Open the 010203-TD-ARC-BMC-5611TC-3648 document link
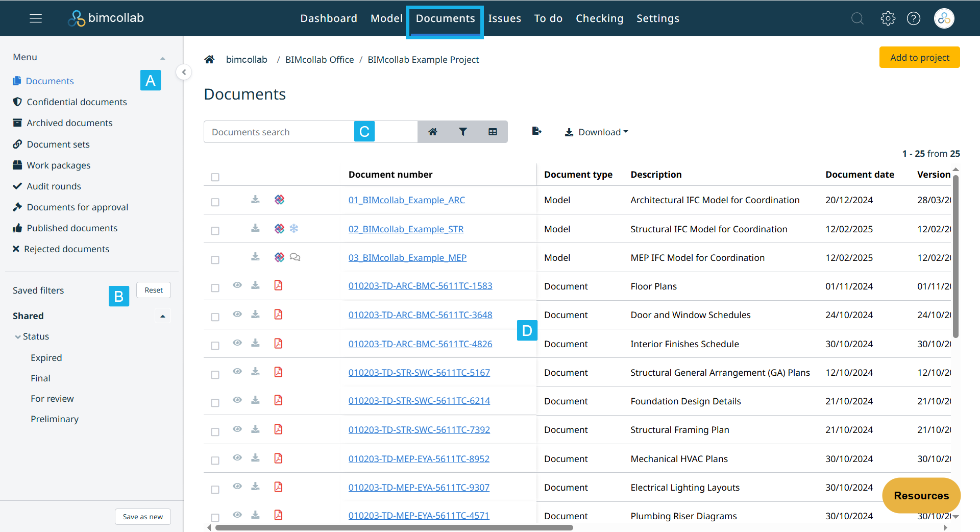Image resolution: width=980 pixels, height=532 pixels. tap(420, 315)
